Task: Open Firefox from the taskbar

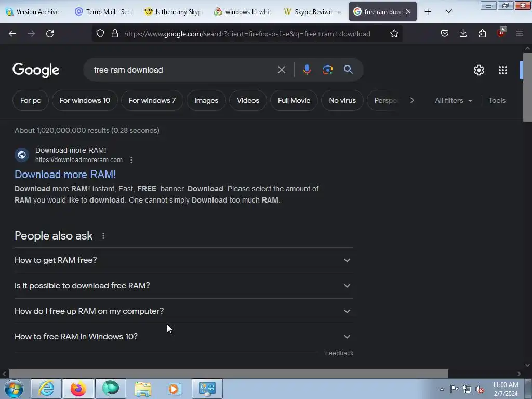Action: (x=78, y=389)
